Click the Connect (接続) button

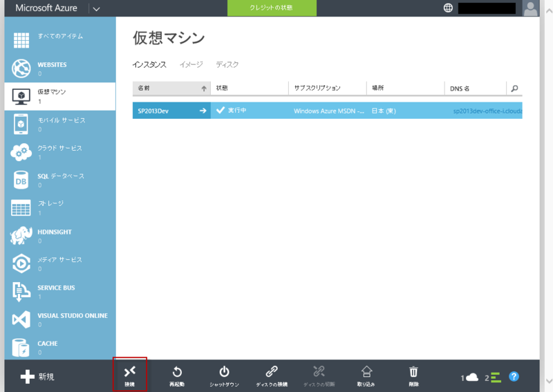click(130, 376)
